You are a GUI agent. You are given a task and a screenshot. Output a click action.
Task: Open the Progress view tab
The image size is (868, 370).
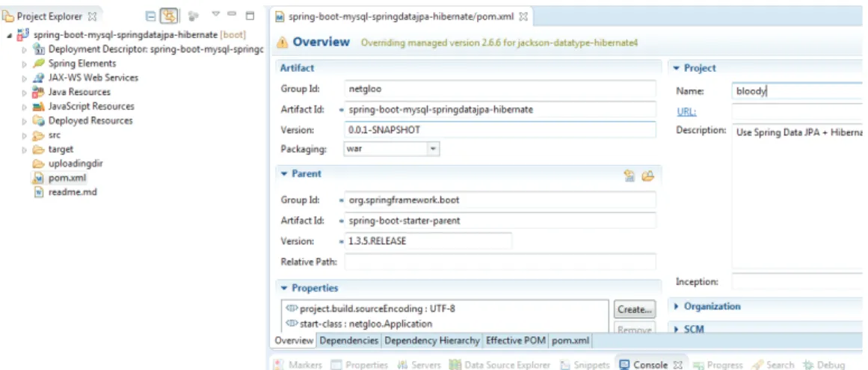click(x=718, y=365)
